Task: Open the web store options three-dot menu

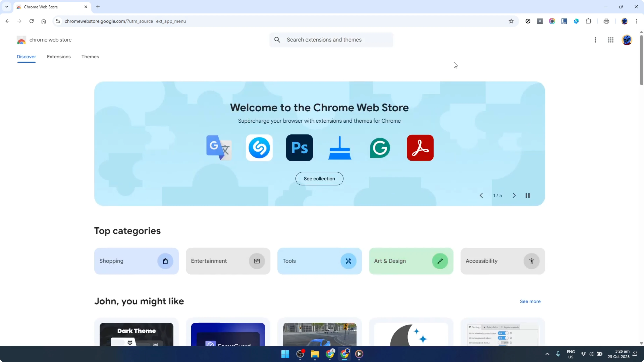Action: (596, 40)
